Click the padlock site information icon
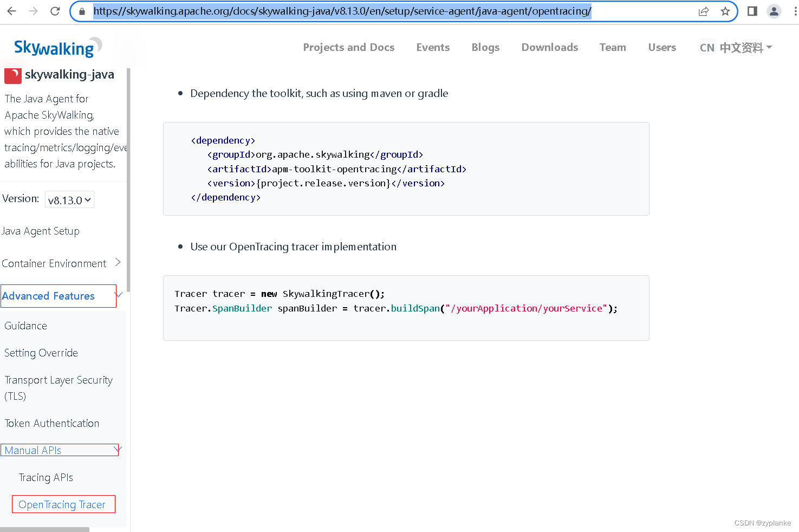 (81, 11)
